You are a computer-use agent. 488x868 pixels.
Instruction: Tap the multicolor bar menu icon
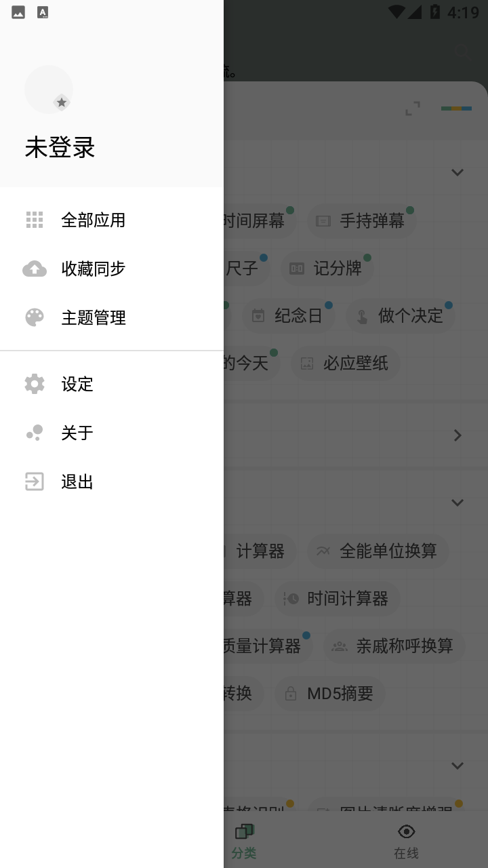(x=456, y=108)
